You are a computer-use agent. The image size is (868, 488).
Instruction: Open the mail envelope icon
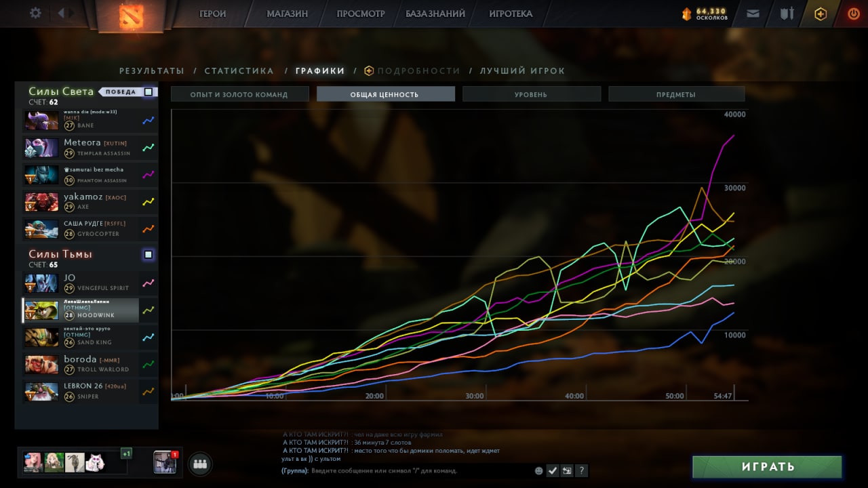click(x=753, y=14)
